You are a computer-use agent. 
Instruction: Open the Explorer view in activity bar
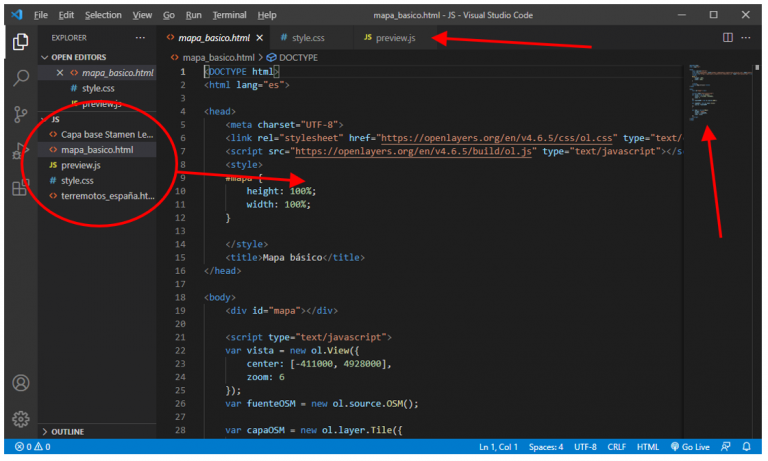pyautogui.click(x=20, y=42)
